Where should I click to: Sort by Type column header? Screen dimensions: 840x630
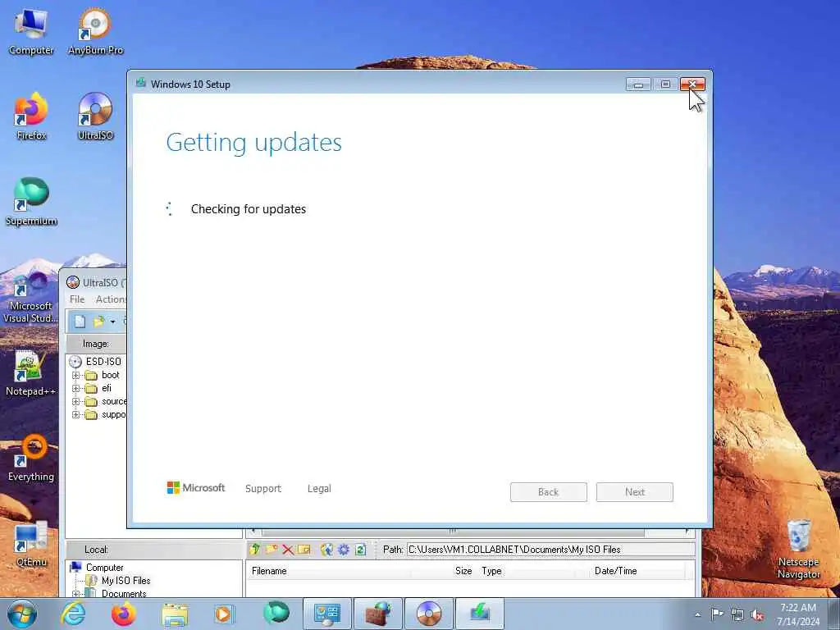[526, 571]
